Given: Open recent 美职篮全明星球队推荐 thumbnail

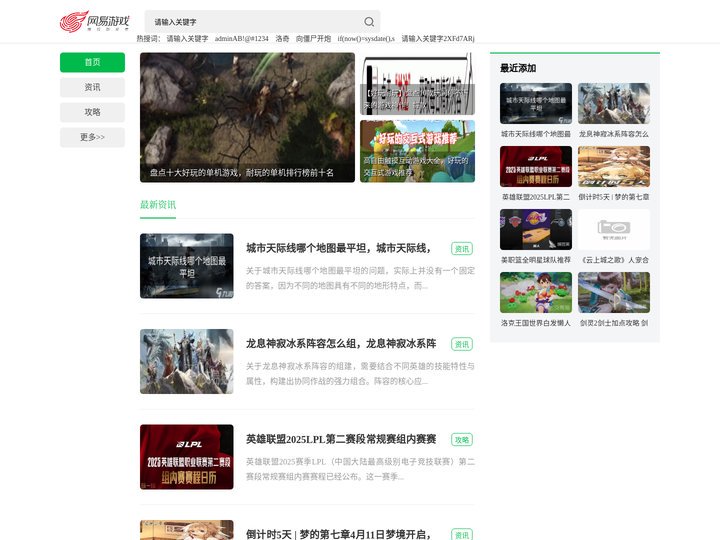Looking at the screenshot, I should (x=536, y=229).
